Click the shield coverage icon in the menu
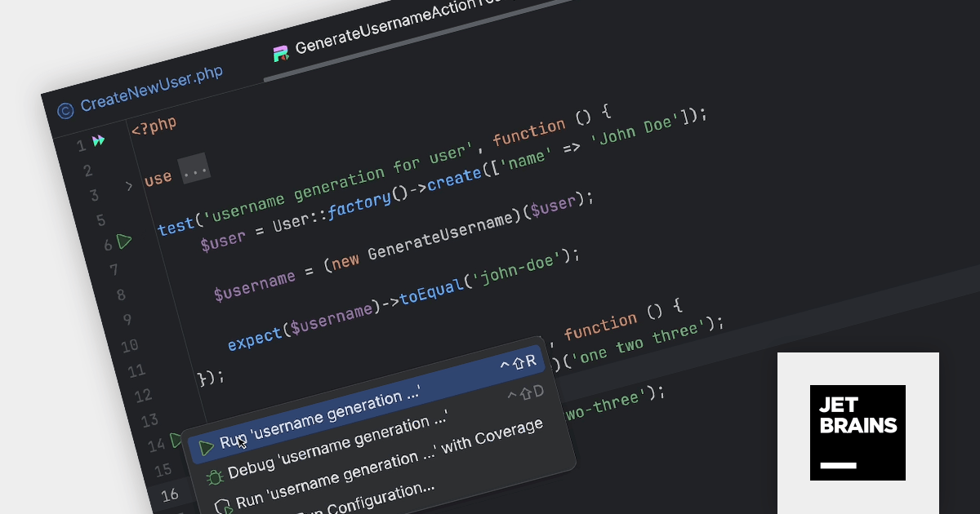The height and width of the screenshot is (514, 980). click(222, 507)
